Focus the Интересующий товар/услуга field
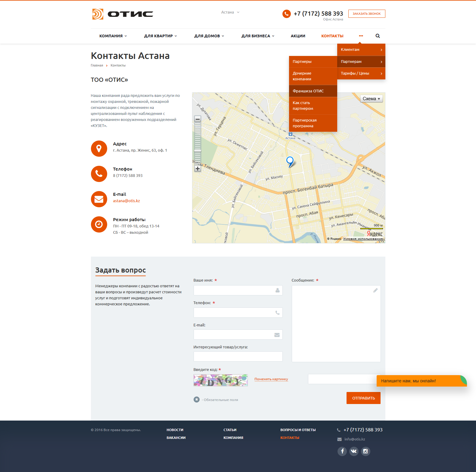This screenshot has height=472, width=476. (x=238, y=356)
